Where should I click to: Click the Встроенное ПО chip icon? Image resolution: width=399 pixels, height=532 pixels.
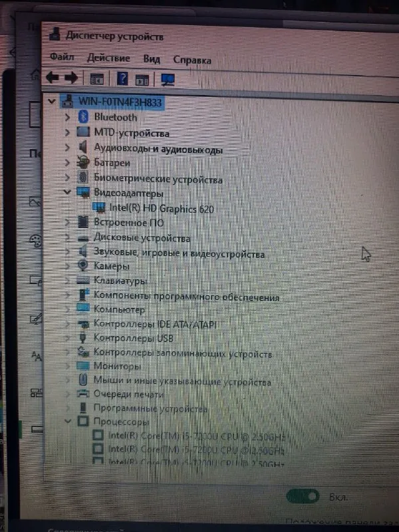click(x=83, y=222)
